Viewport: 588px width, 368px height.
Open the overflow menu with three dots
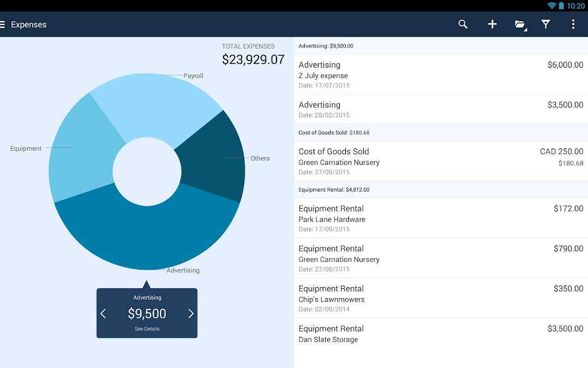click(573, 24)
